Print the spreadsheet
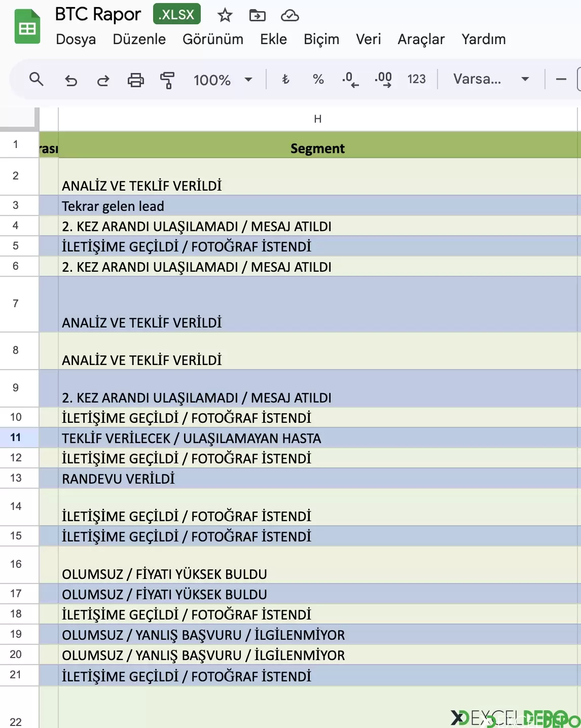This screenshot has width=581, height=728. pyautogui.click(x=135, y=80)
